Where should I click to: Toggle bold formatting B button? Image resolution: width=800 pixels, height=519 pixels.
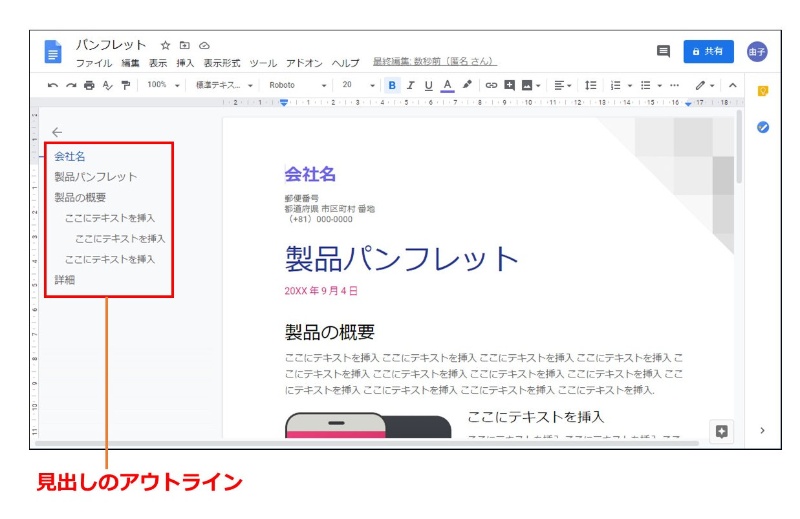[x=392, y=86]
